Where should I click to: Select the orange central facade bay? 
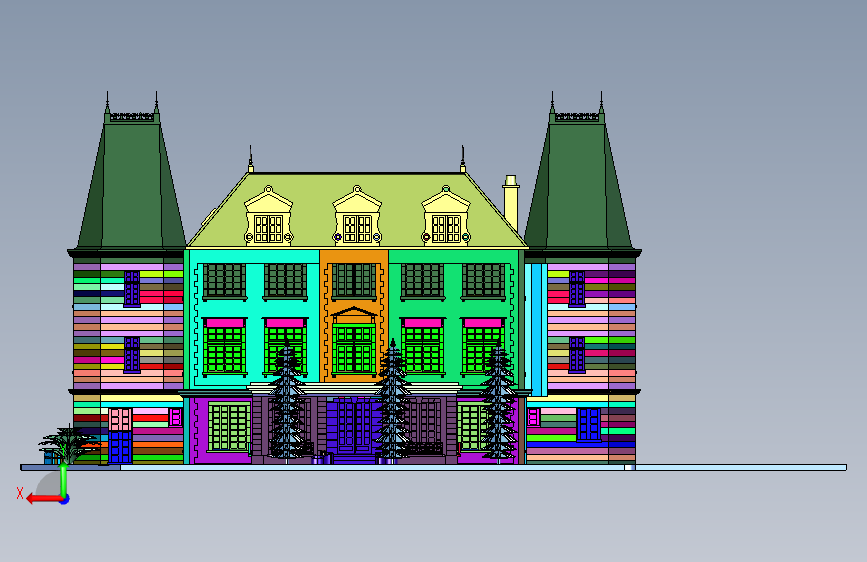[354, 315]
